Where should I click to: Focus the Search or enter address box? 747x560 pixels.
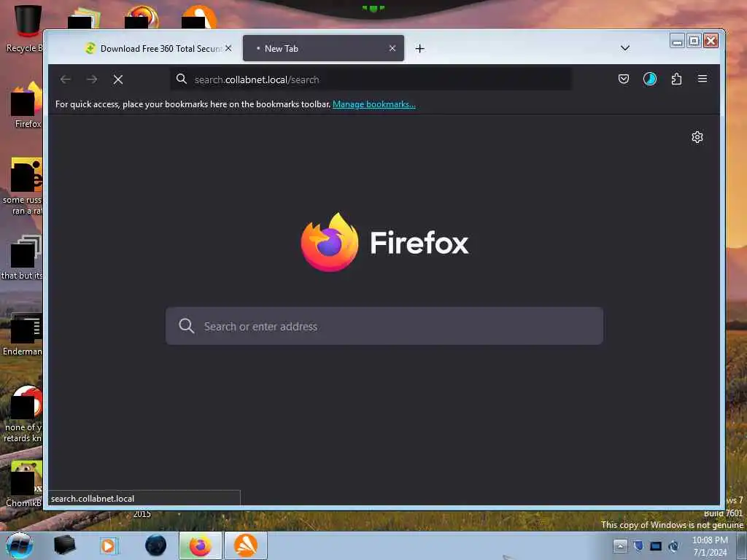[x=384, y=326]
